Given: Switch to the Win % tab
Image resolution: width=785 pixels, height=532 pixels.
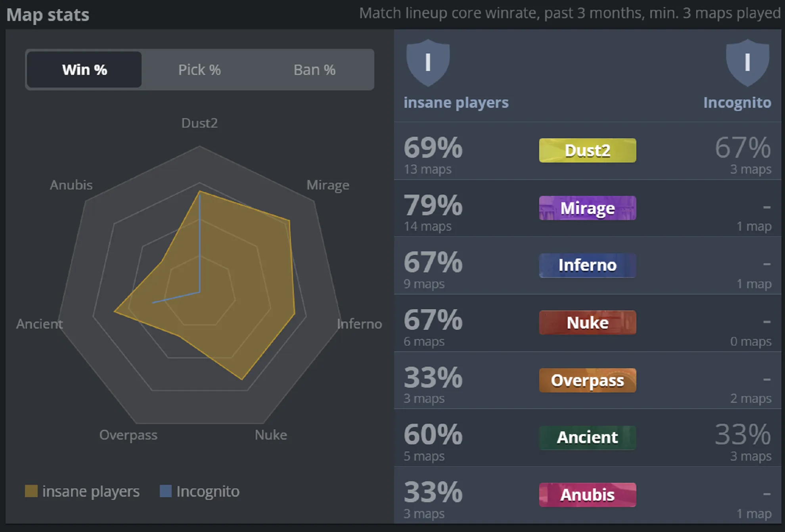Looking at the screenshot, I should pos(84,70).
